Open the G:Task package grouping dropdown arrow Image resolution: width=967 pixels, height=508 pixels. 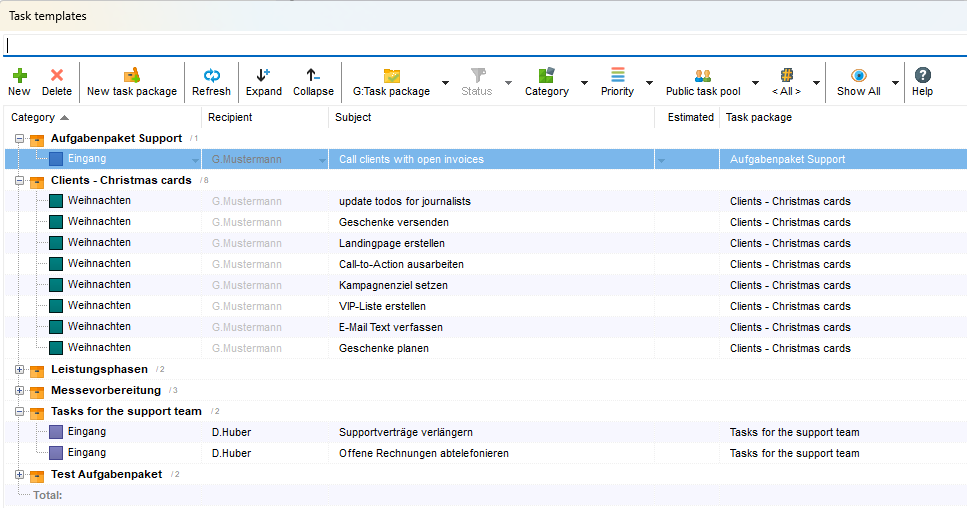coord(445,83)
